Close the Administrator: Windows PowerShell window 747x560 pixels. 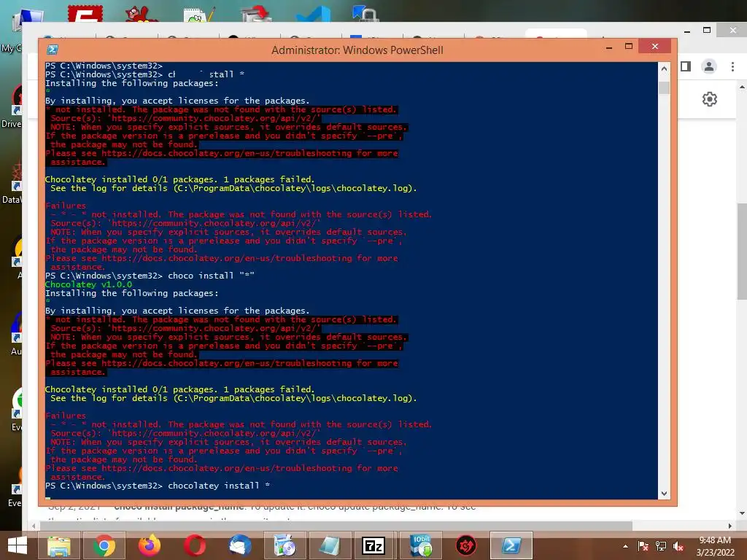point(654,46)
